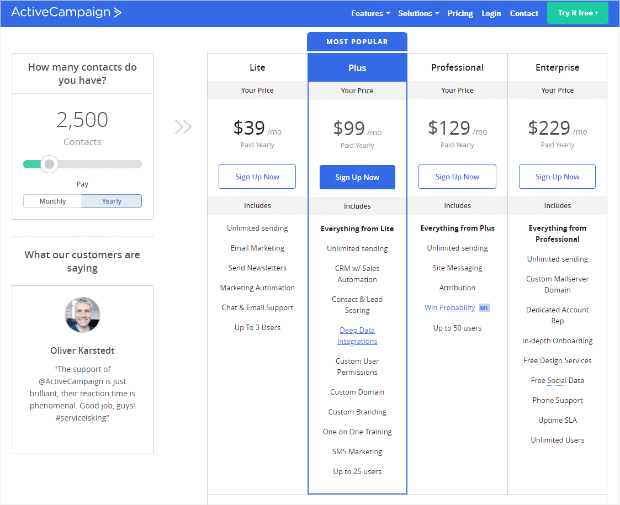Sign up for the Professional plan
Image resolution: width=620 pixels, height=505 pixels.
457,177
